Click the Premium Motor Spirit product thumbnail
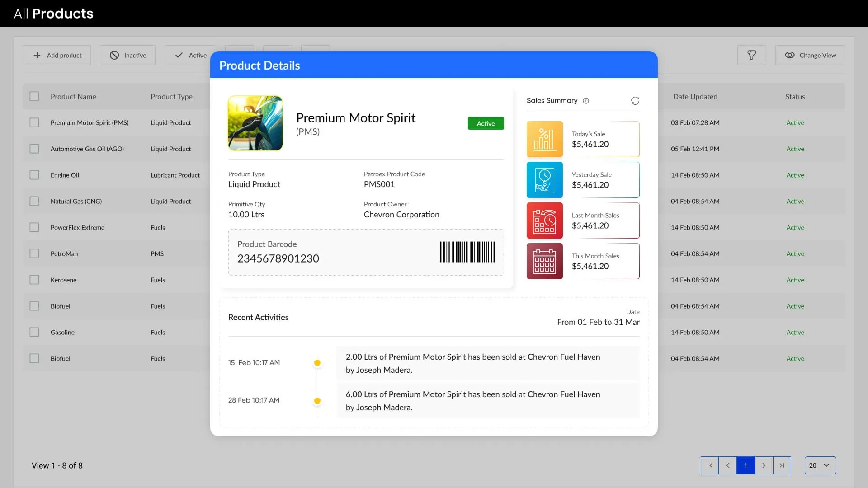 tap(255, 123)
